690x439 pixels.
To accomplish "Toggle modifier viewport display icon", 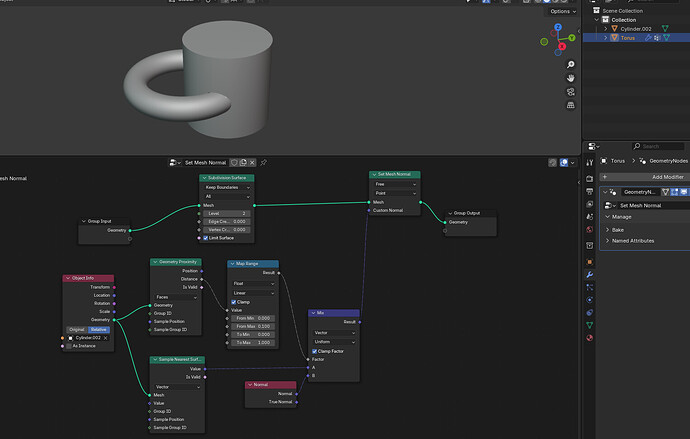I will coord(683,192).
